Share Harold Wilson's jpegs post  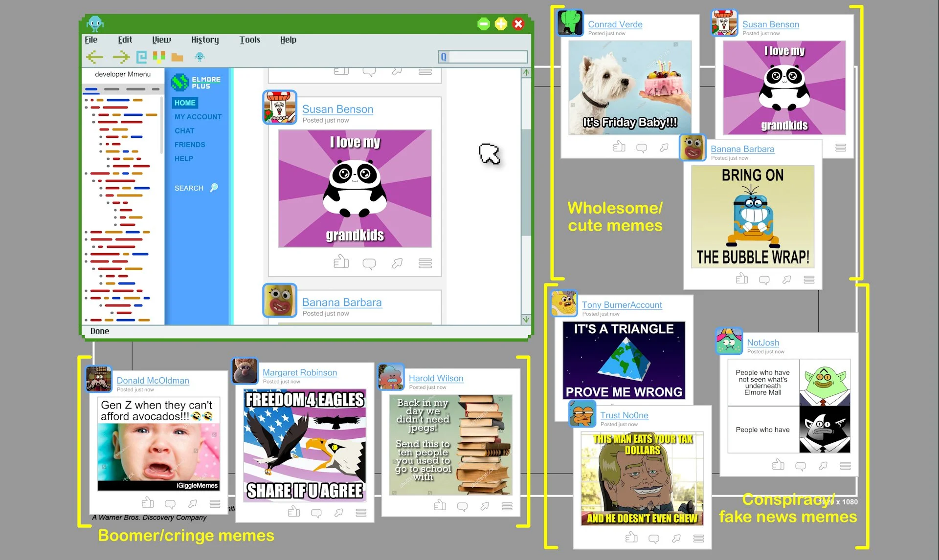[485, 506]
